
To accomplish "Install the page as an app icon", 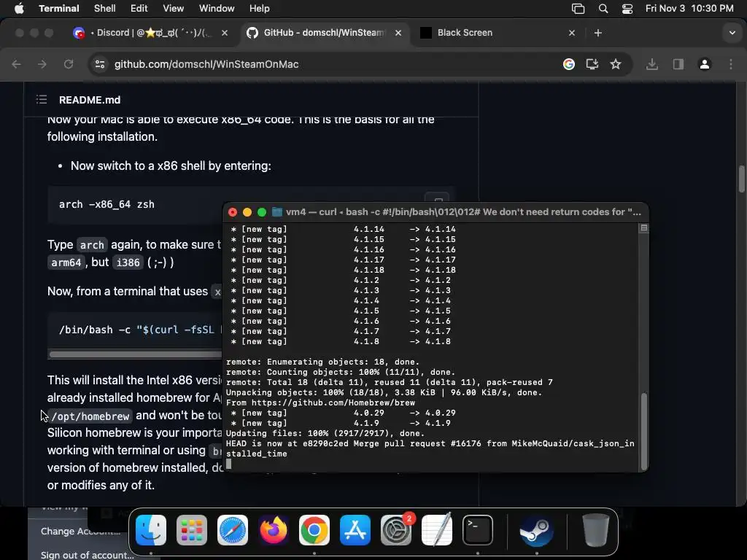I will pyautogui.click(x=592, y=64).
